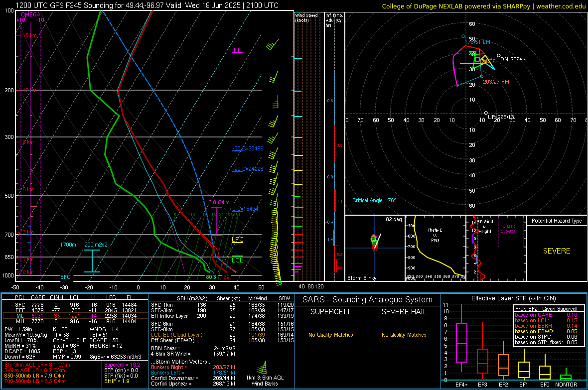Select the orange LCL-EL (Cloud Layer) row
Image resolution: width=588 pixels, height=390 pixels.
coord(222,335)
